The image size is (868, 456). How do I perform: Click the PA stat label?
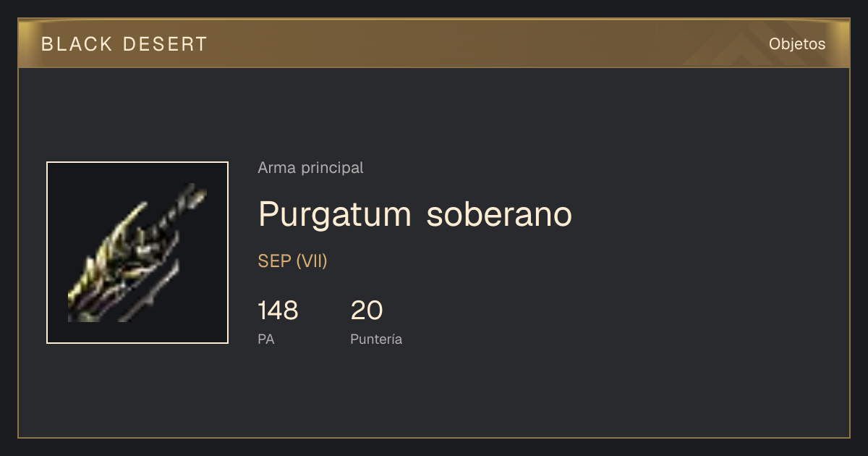point(266,339)
